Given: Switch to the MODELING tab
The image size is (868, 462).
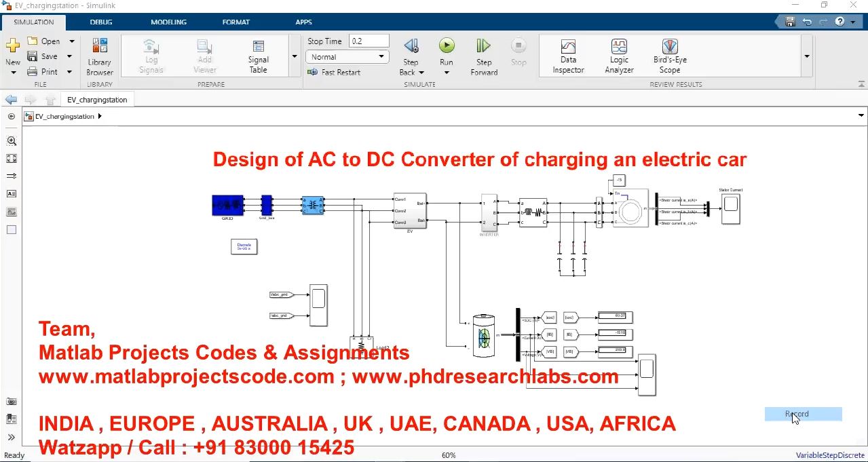Looking at the screenshot, I should 168,22.
